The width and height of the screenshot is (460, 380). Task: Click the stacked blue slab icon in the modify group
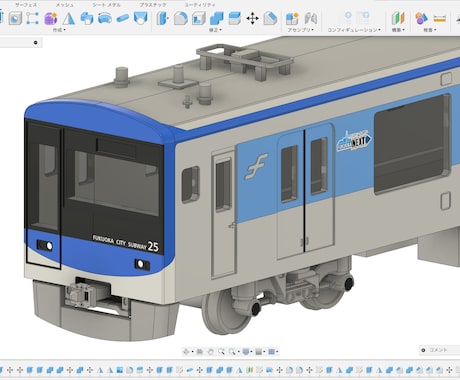point(235,18)
